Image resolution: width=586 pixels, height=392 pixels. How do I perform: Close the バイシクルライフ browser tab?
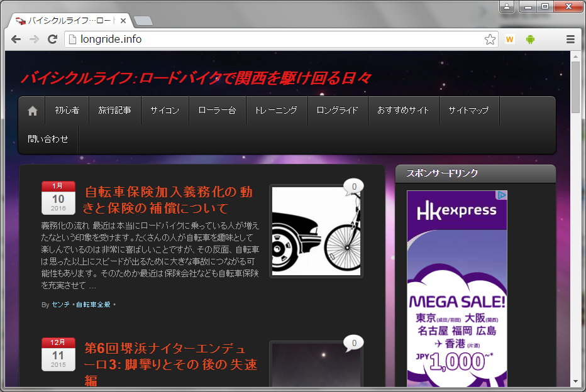(123, 21)
